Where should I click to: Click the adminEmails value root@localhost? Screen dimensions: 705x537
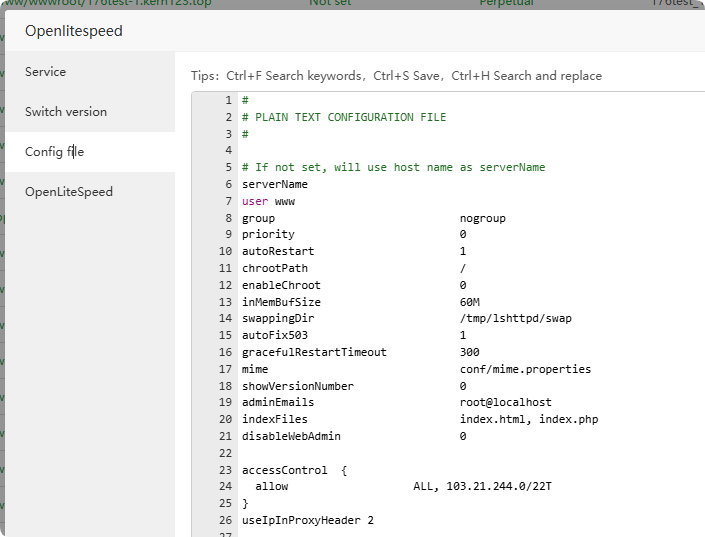[x=506, y=403]
